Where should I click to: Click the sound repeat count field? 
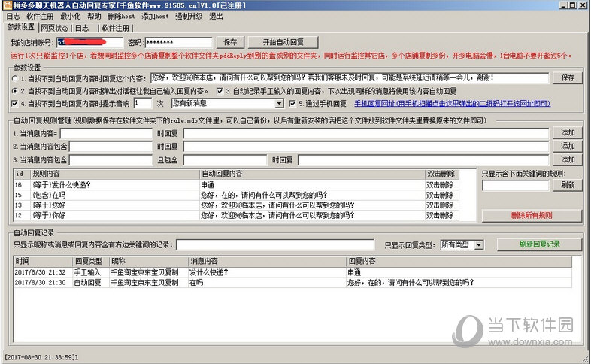(143, 103)
